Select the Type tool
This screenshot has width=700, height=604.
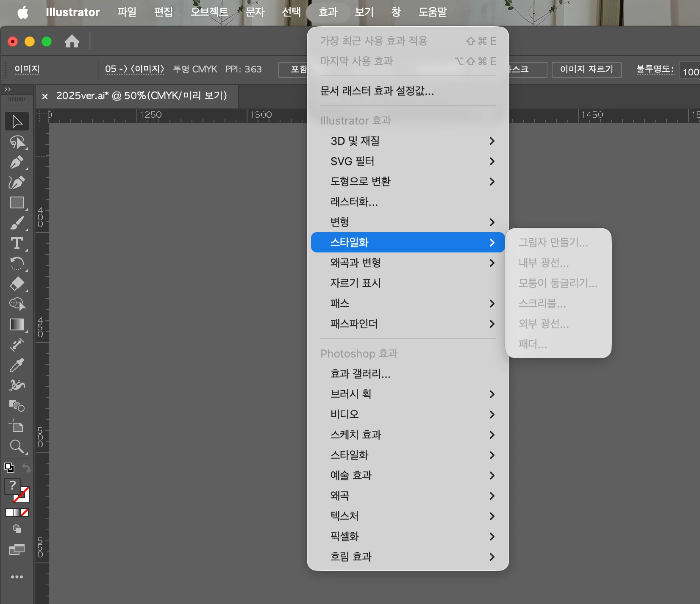tap(17, 244)
